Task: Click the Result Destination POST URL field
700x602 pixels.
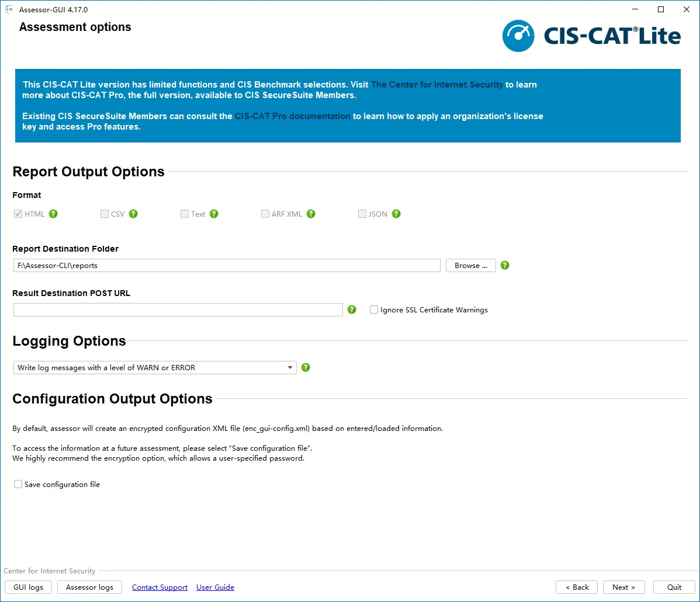Action: [178, 309]
